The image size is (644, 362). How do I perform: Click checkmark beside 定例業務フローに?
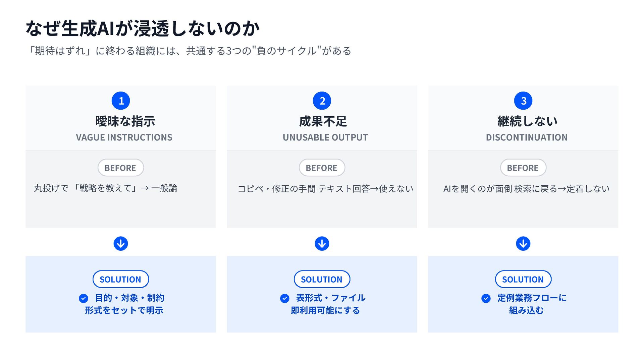click(486, 298)
